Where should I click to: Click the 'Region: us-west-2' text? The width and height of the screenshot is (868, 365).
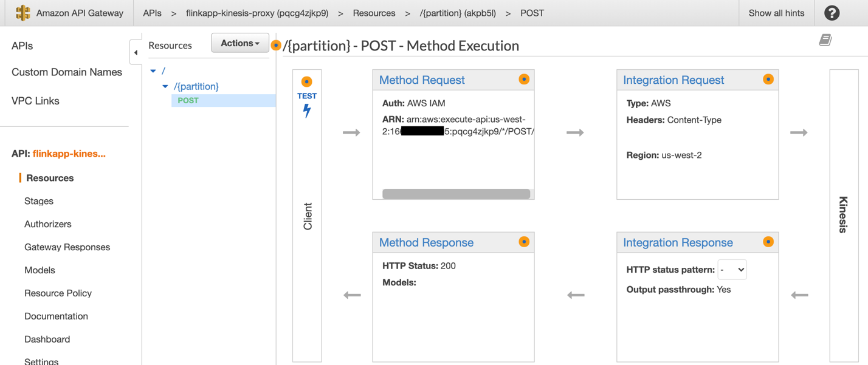coord(664,155)
